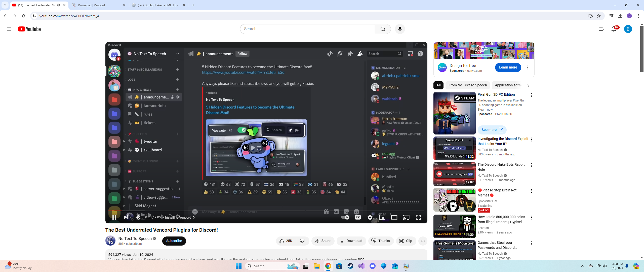Open YouTube notifications bell
This screenshot has height=272, width=644.
614,29
